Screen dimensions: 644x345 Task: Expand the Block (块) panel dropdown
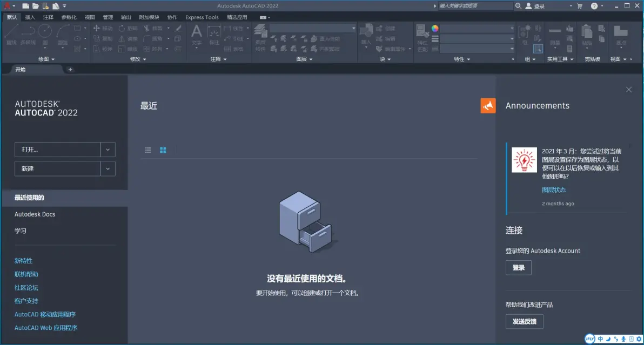pyautogui.click(x=385, y=59)
